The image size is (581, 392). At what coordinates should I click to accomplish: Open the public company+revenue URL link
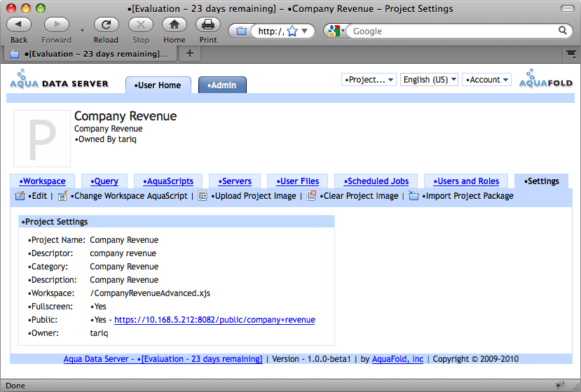pos(214,320)
